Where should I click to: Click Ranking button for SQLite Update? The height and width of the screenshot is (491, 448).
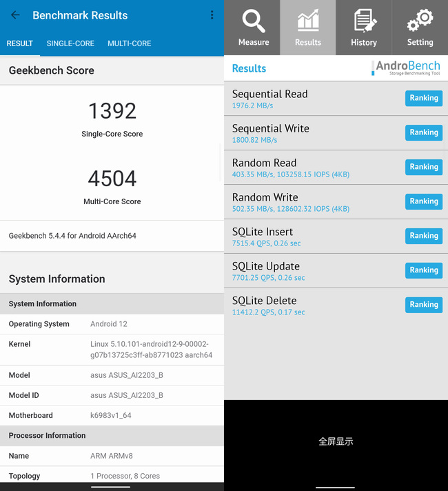(x=424, y=270)
